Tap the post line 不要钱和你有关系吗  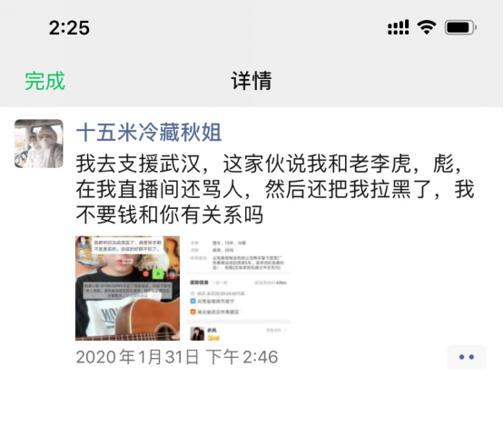(x=170, y=214)
